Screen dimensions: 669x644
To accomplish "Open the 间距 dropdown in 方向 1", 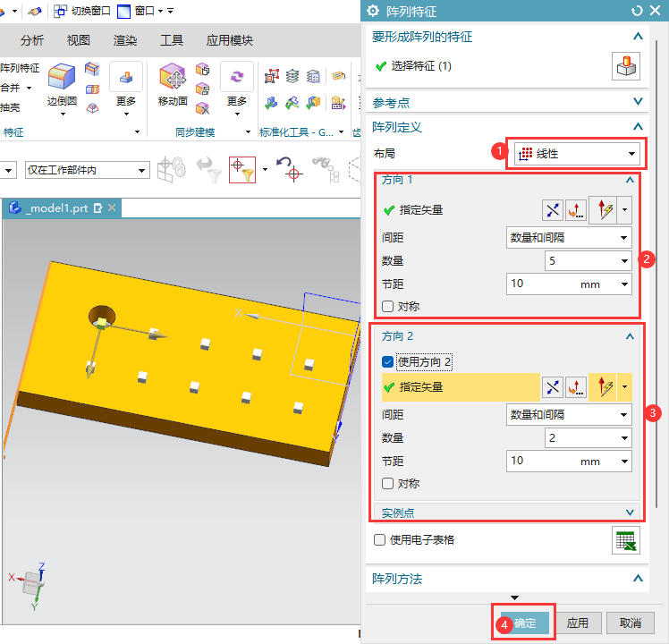I will pos(569,237).
